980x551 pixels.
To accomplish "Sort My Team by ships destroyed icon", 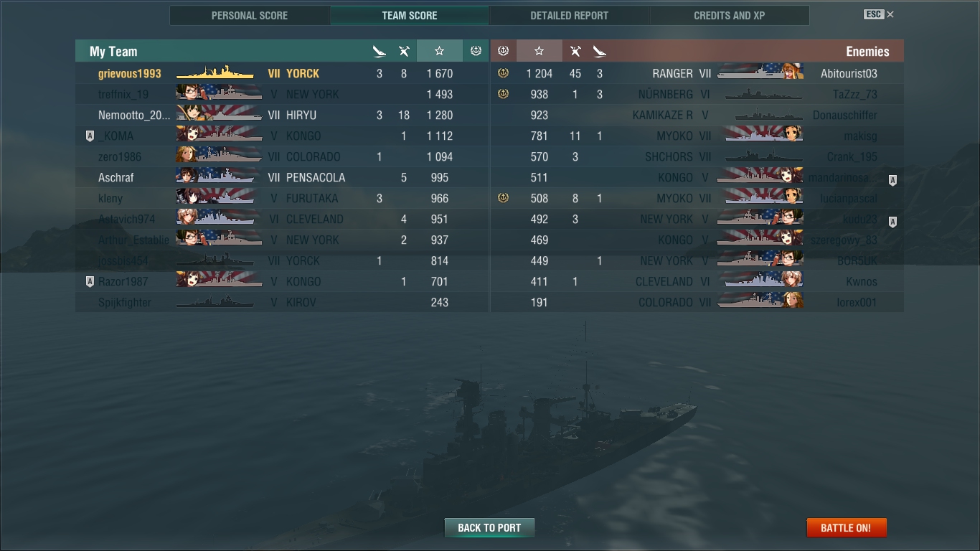I will 380,51.
